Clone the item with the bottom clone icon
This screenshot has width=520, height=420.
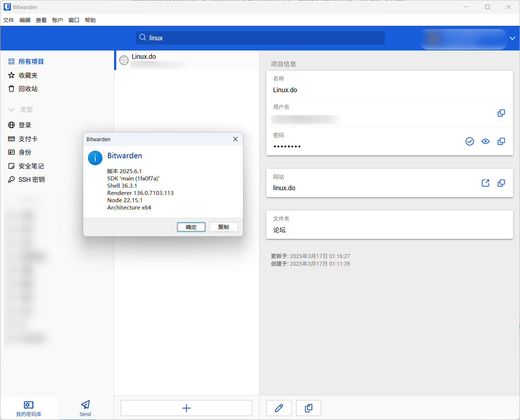309,408
